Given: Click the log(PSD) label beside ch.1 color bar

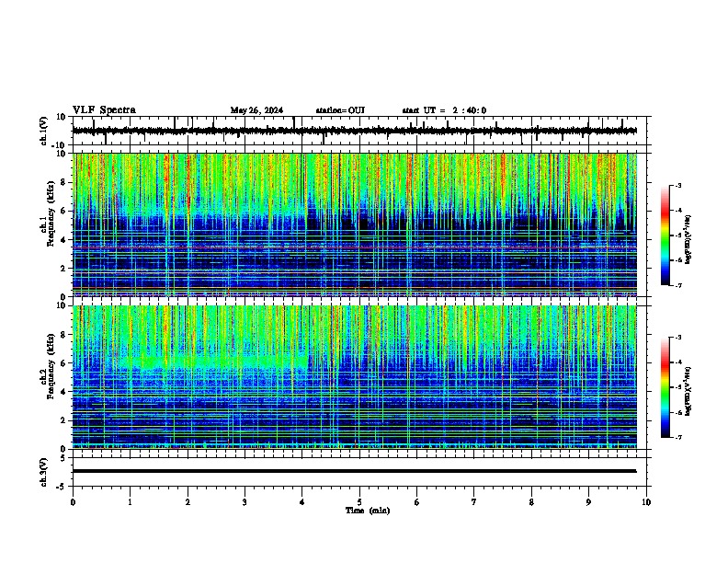Looking at the screenshot, I should (x=688, y=239).
